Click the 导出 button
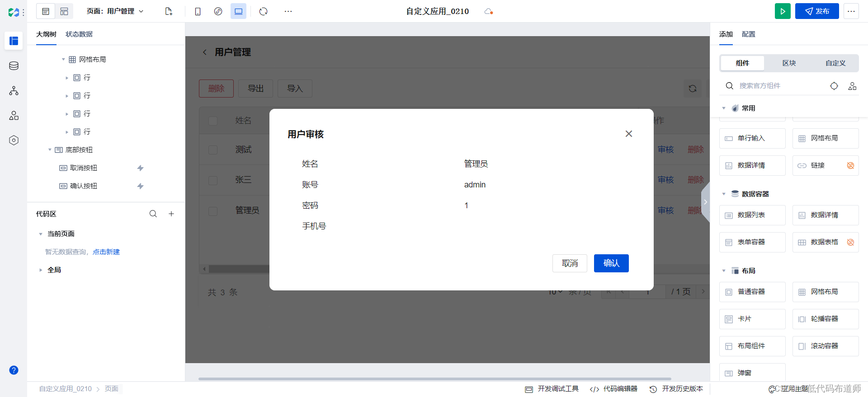 point(255,89)
